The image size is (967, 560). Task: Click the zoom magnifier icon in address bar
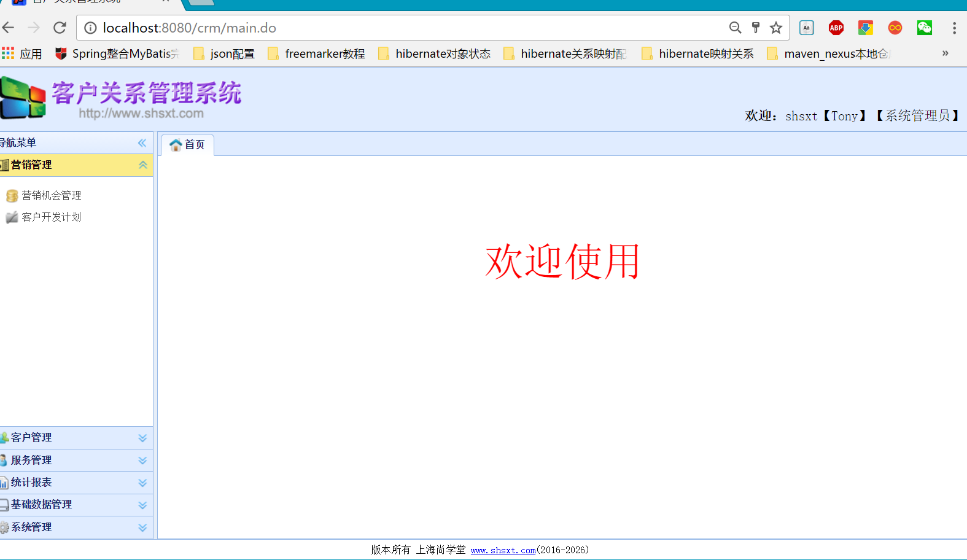tap(735, 28)
